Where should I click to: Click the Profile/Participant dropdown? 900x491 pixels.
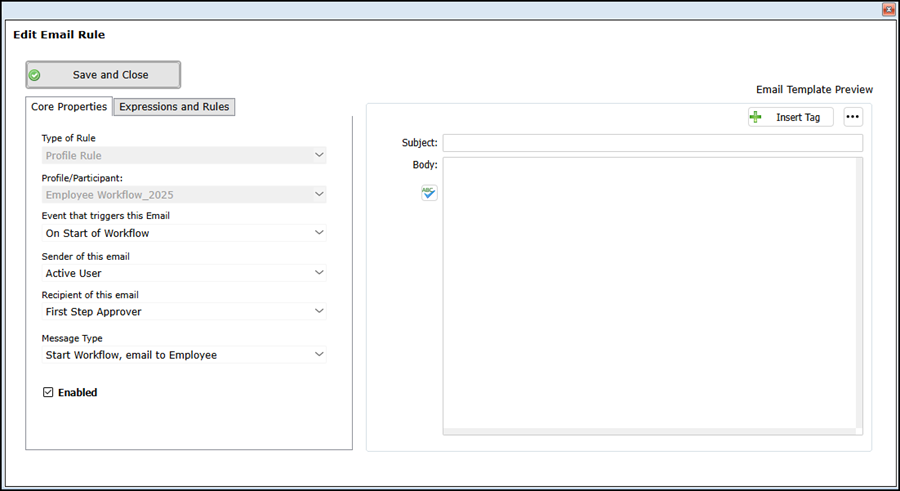(x=185, y=194)
